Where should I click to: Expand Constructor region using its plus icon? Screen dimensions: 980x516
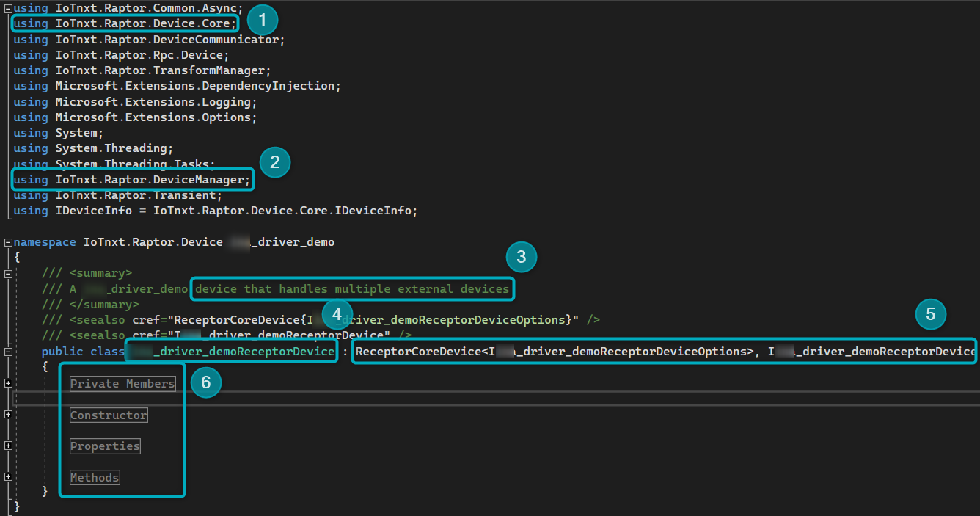point(8,415)
